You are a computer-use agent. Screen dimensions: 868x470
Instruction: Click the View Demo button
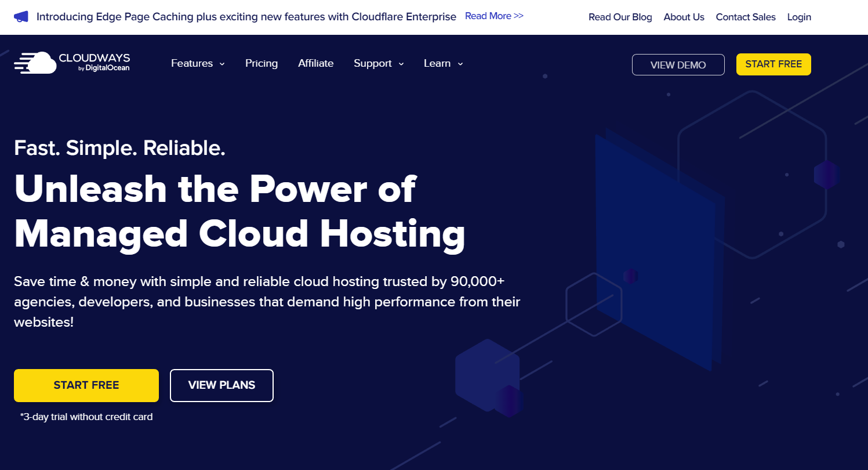(x=678, y=64)
